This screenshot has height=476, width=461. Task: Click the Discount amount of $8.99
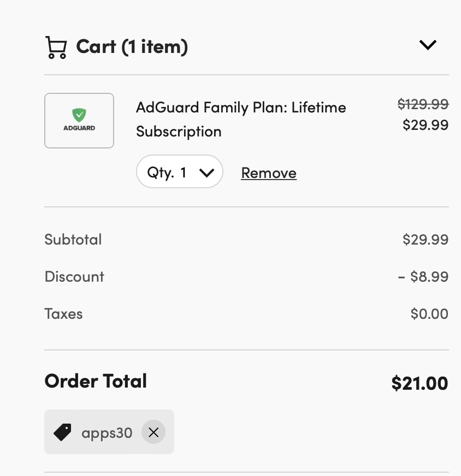pos(423,277)
